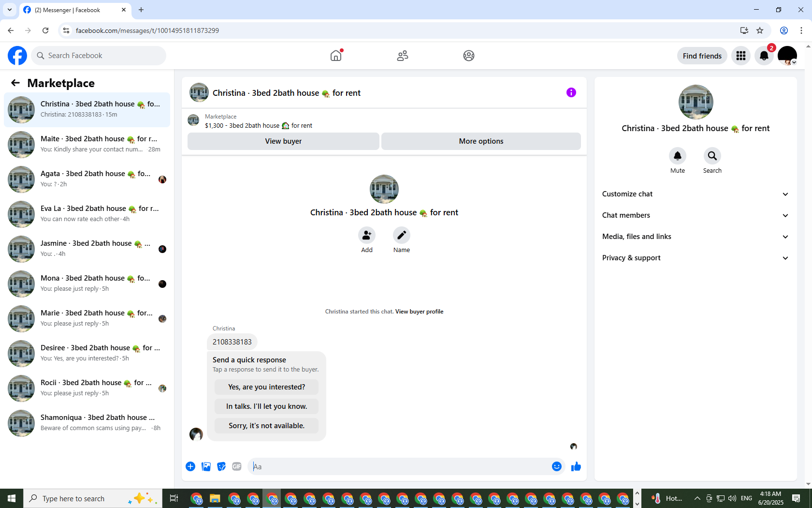Open conversation information purple icon
Screen dimensions: 812x508
(571, 92)
